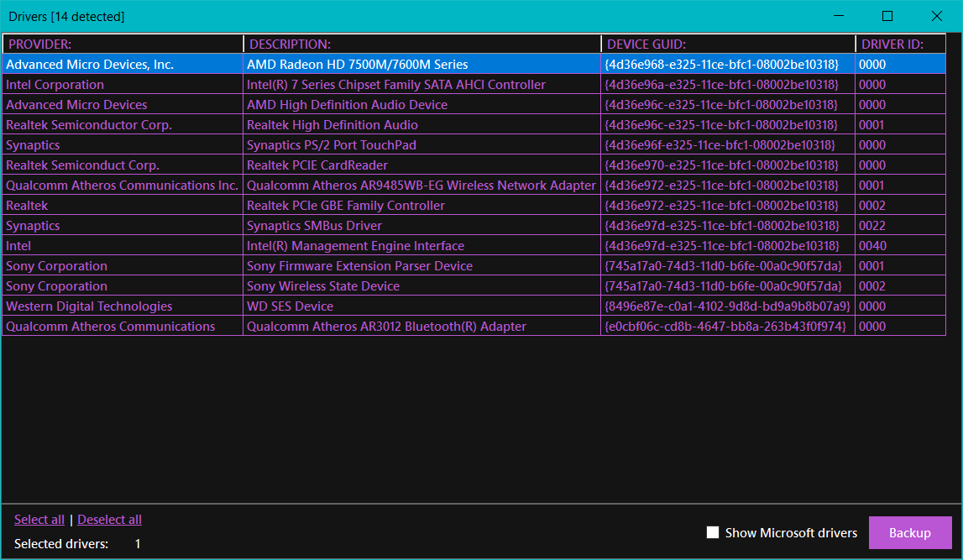Click driver ID 0022 cell

tap(900, 225)
